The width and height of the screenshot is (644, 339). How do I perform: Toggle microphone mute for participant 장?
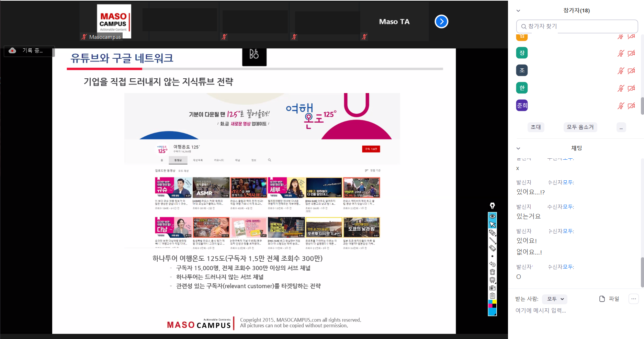tap(620, 53)
